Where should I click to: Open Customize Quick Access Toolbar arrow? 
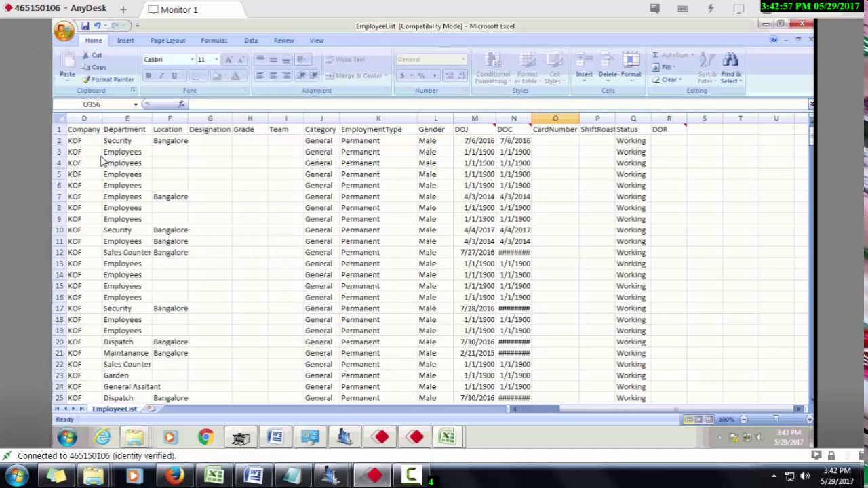click(137, 26)
